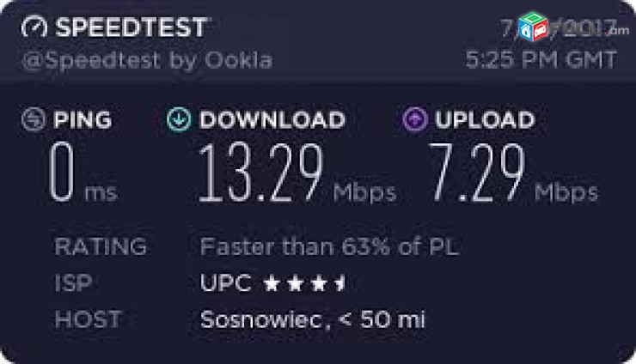Click the colorful cube watermark logo
The image size is (636, 364).
[x=534, y=27]
